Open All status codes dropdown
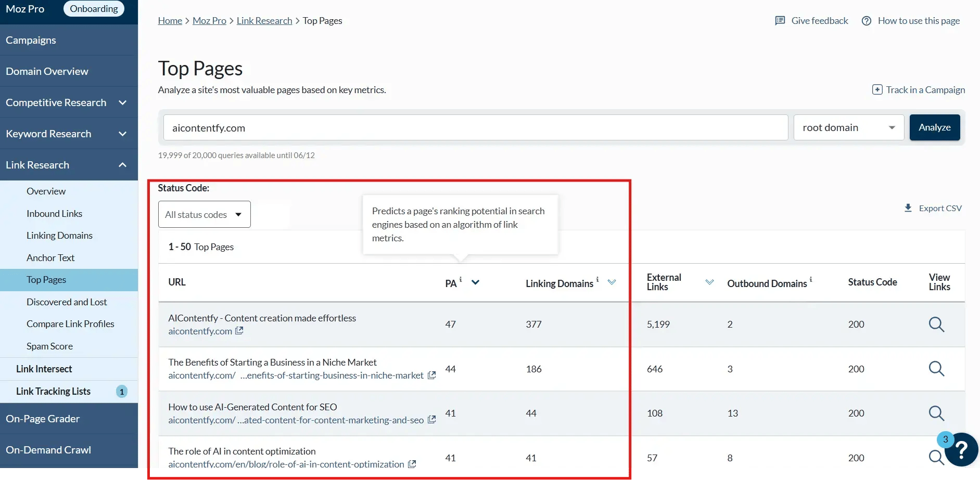The height and width of the screenshot is (480, 980). click(205, 214)
